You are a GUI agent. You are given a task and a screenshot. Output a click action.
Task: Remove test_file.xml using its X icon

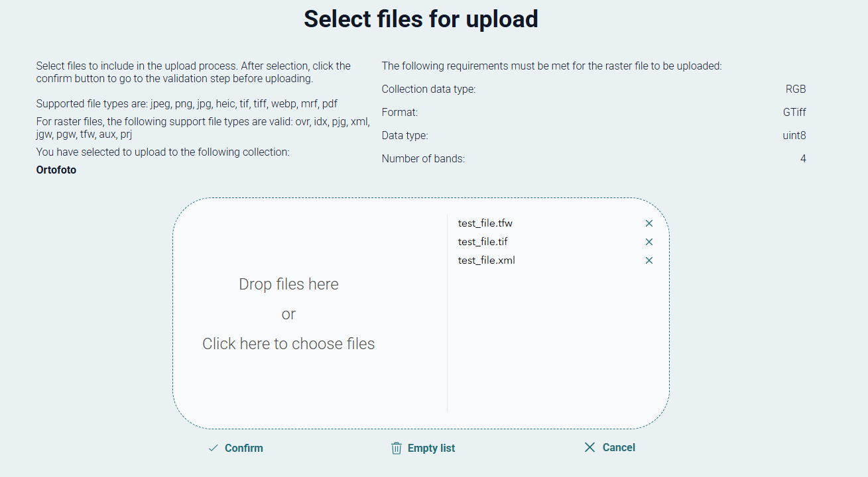point(649,260)
